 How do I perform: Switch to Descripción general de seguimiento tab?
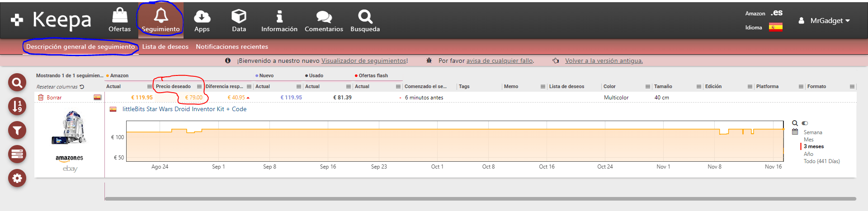point(80,47)
